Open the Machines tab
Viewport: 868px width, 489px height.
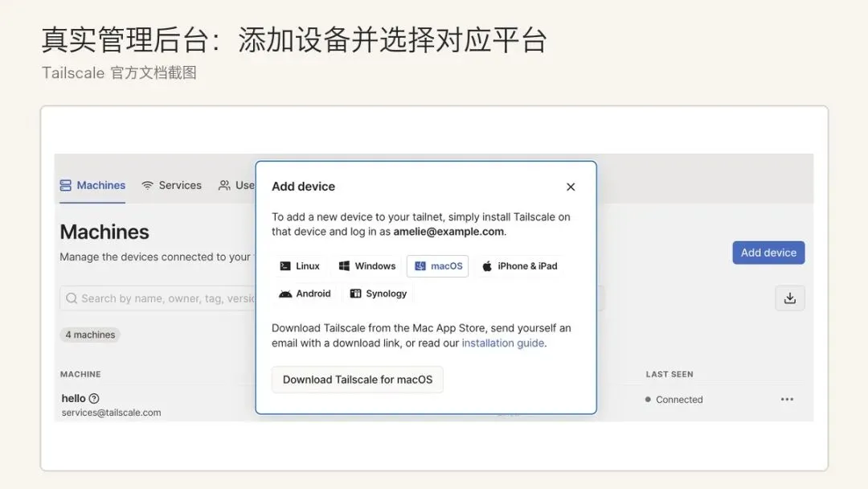(92, 186)
